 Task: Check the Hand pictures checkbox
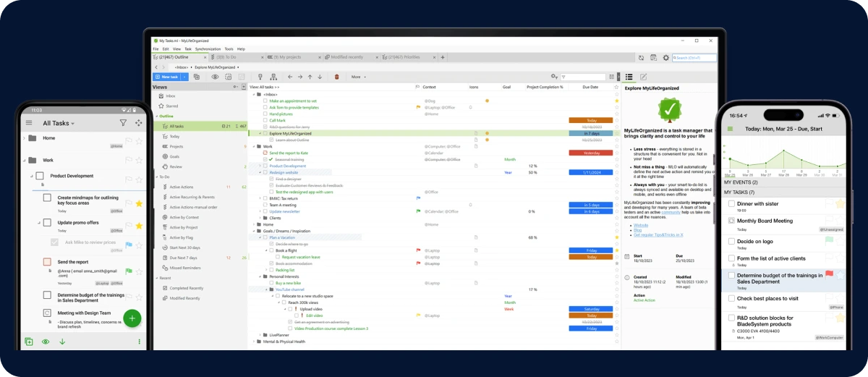[x=265, y=114]
